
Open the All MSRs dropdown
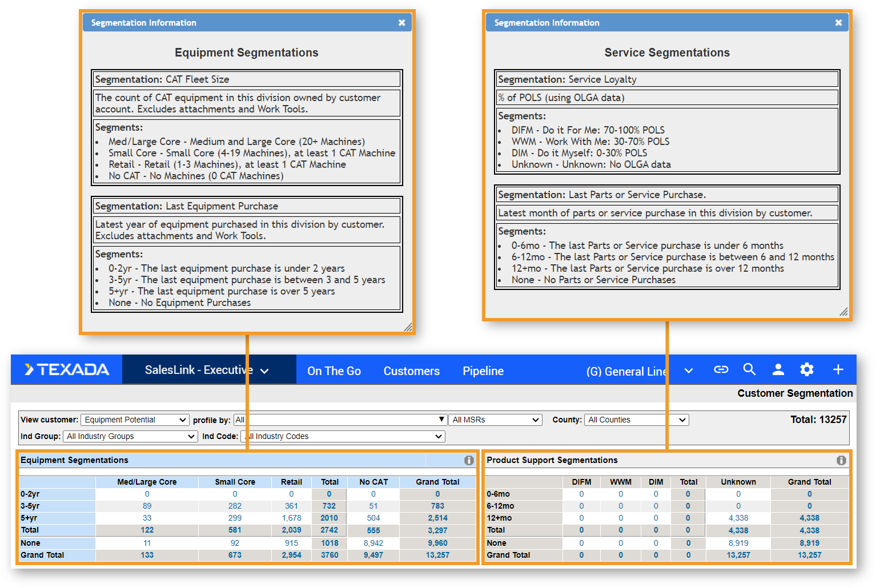pyautogui.click(x=495, y=420)
